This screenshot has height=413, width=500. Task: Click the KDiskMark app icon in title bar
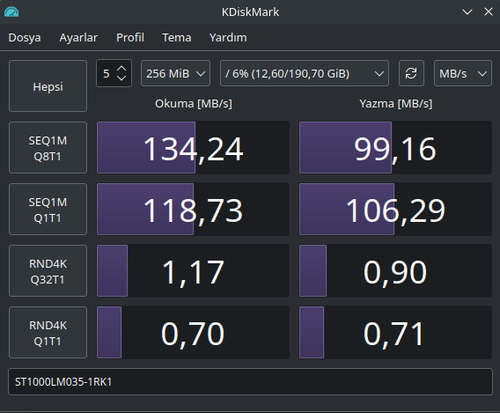click(11, 12)
